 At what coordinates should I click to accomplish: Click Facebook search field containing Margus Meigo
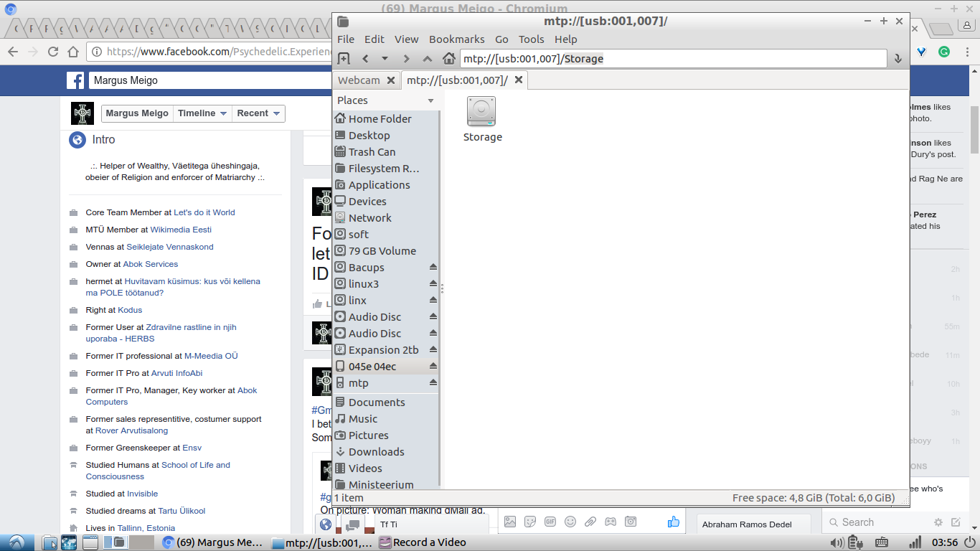pos(210,80)
